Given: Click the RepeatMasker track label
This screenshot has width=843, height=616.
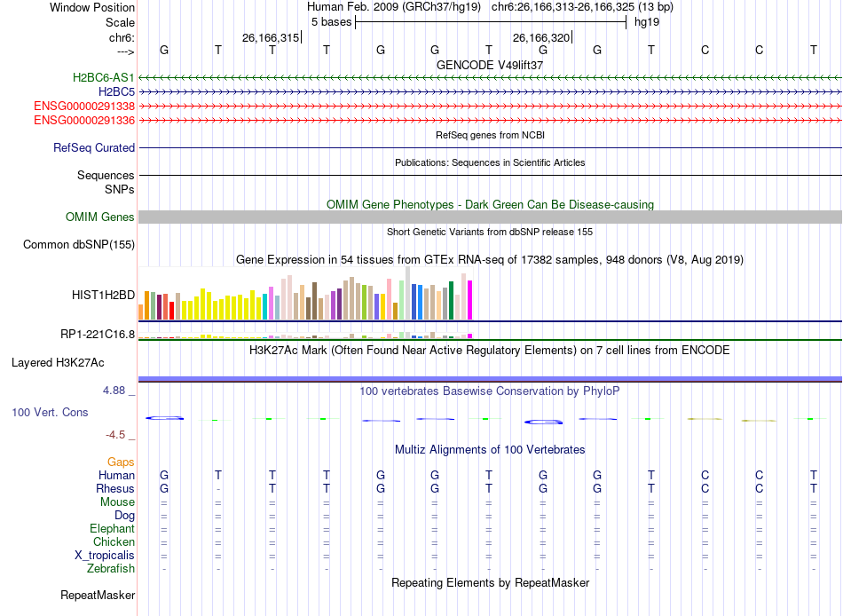Looking at the screenshot, I should click(98, 595).
